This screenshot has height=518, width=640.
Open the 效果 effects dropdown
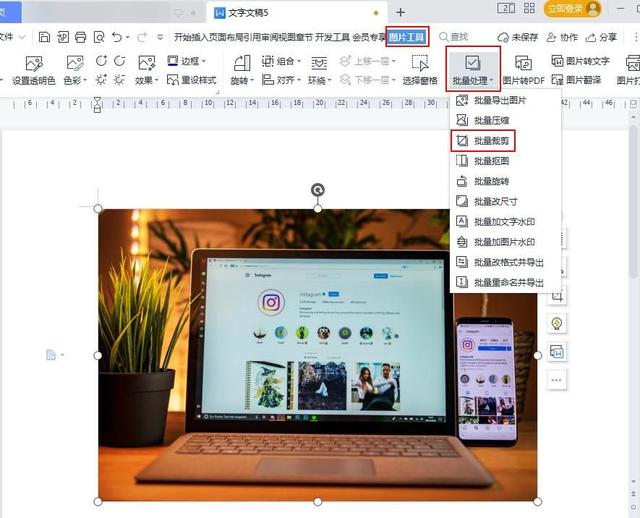147,70
